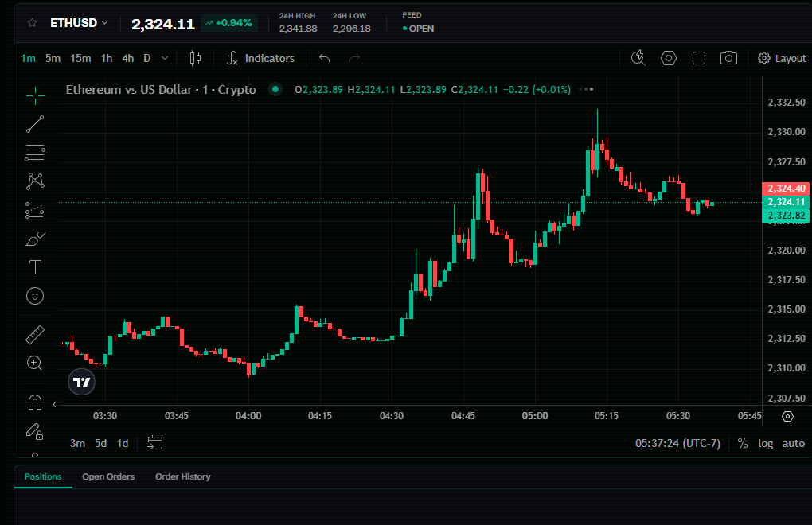The height and width of the screenshot is (525, 812).
Task: Set range to 3m
Action: [78, 443]
